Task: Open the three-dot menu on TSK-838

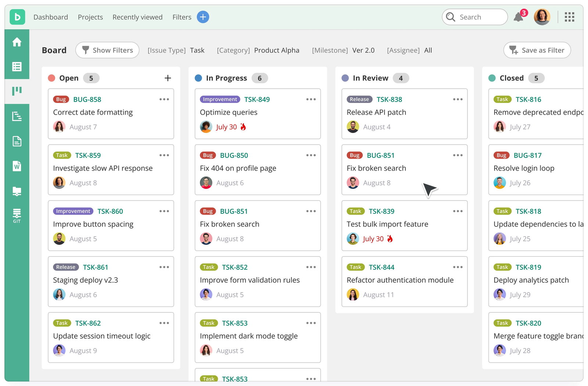Action: tap(458, 99)
